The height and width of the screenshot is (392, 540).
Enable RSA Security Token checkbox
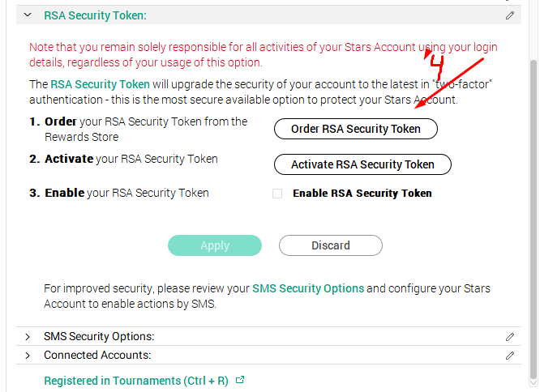pyautogui.click(x=277, y=194)
